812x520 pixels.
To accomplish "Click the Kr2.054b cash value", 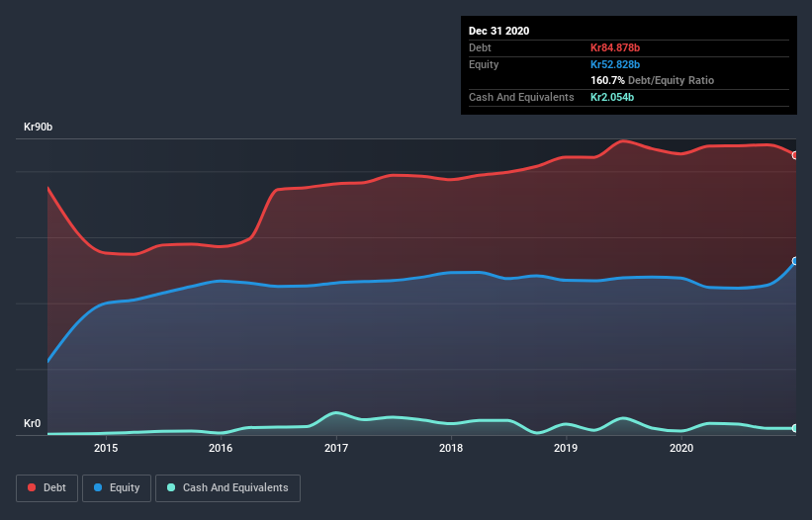I will coord(612,97).
